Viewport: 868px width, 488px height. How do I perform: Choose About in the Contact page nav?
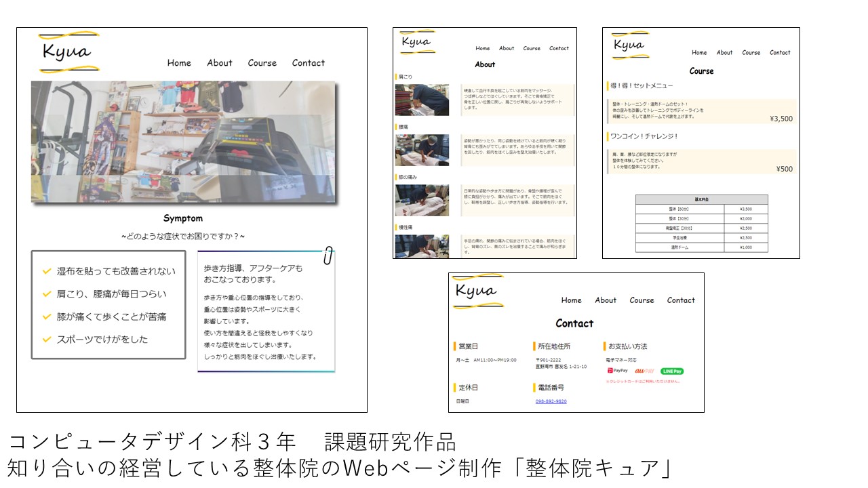(606, 300)
